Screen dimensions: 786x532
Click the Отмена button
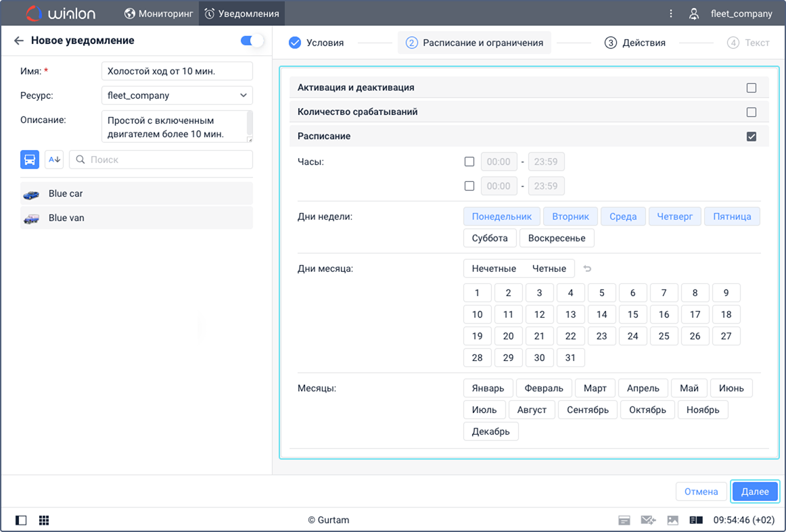click(701, 491)
